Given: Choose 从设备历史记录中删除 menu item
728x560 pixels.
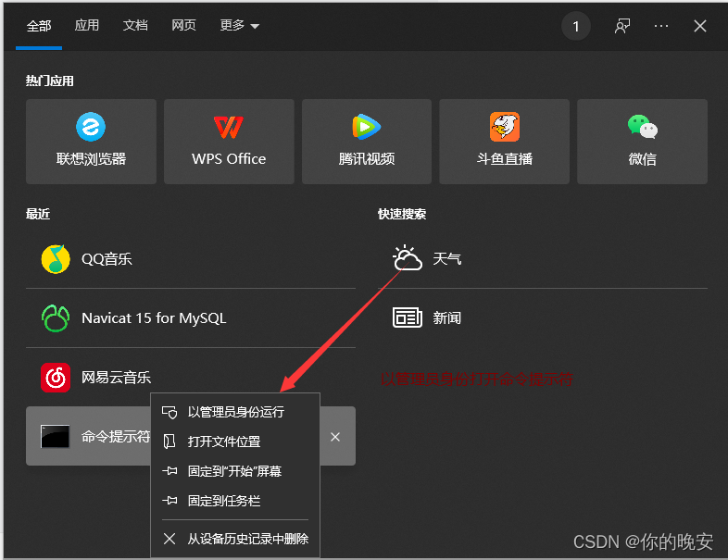Looking at the screenshot, I should coord(235,539).
